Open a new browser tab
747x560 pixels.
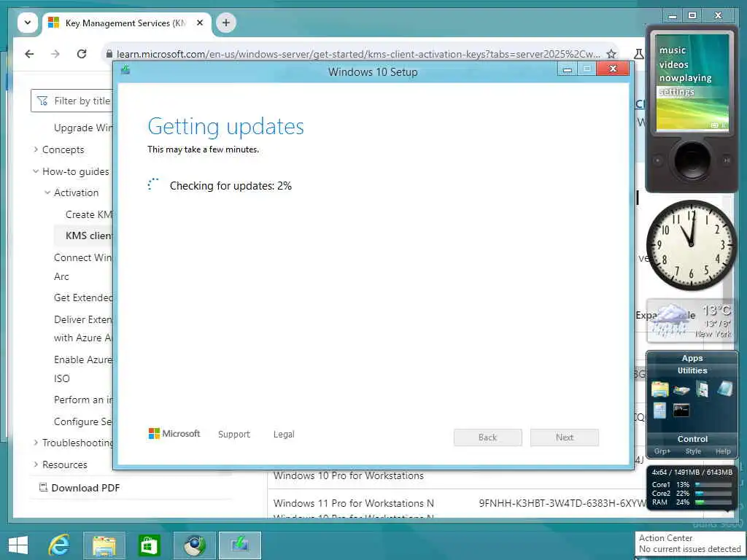coord(226,23)
